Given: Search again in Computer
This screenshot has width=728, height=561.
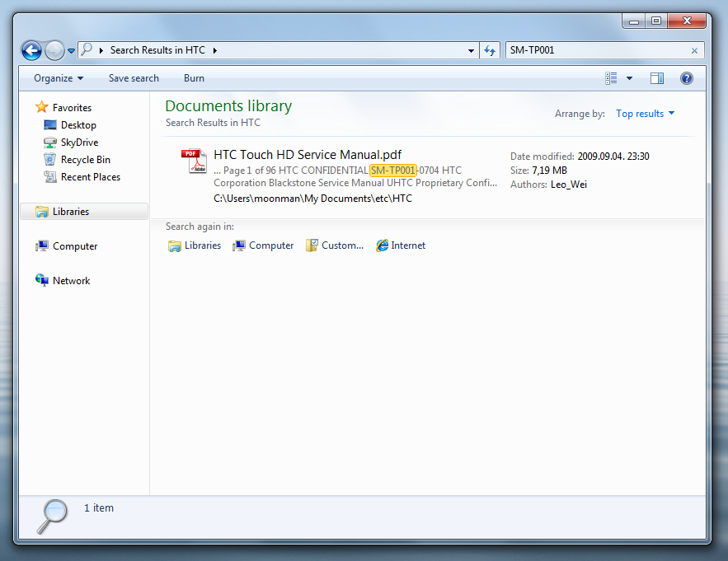Looking at the screenshot, I should 263,245.
